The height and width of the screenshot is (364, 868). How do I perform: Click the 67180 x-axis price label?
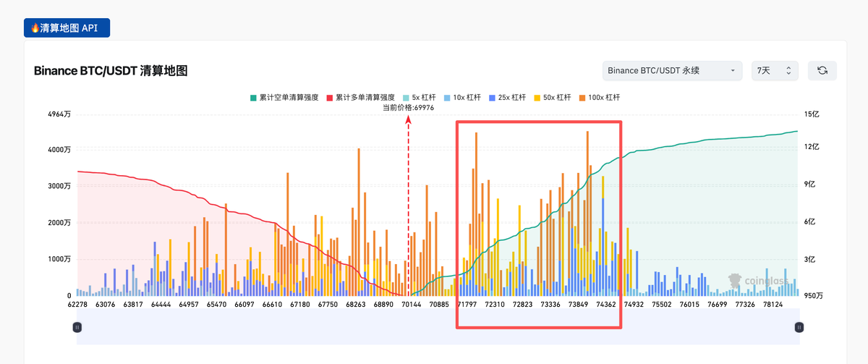click(299, 305)
